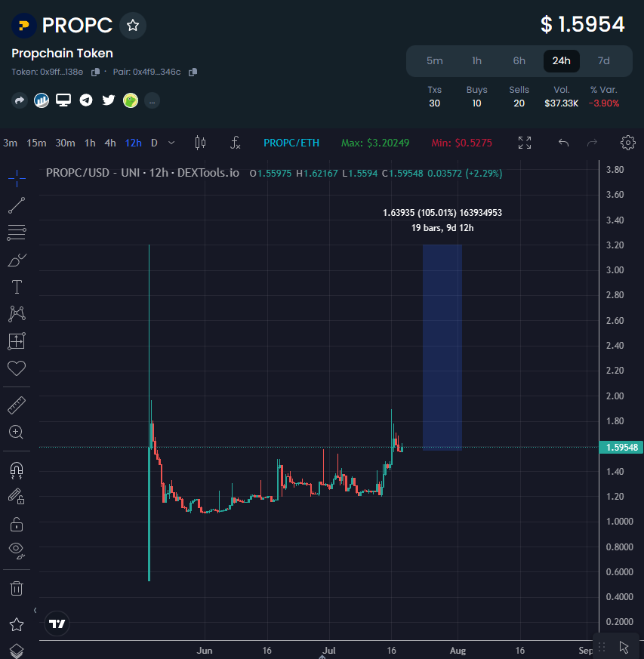Activate the zoom-in tool

(17, 433)
